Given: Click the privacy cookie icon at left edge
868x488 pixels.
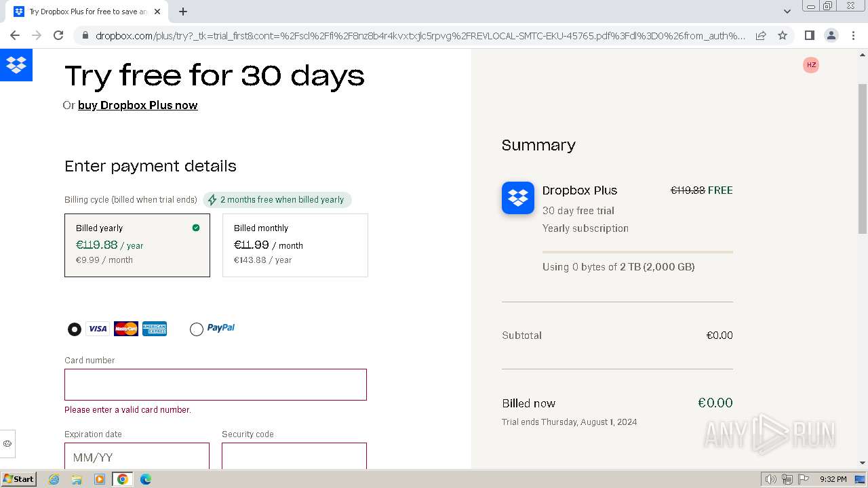Looking at the screenshot, I should tap(7, 444).
